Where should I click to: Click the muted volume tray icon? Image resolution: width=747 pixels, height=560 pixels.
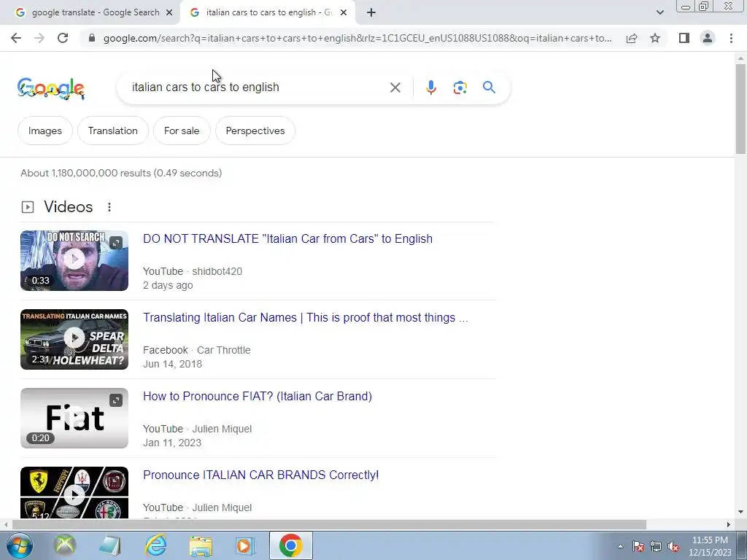(x=673, y=546)
